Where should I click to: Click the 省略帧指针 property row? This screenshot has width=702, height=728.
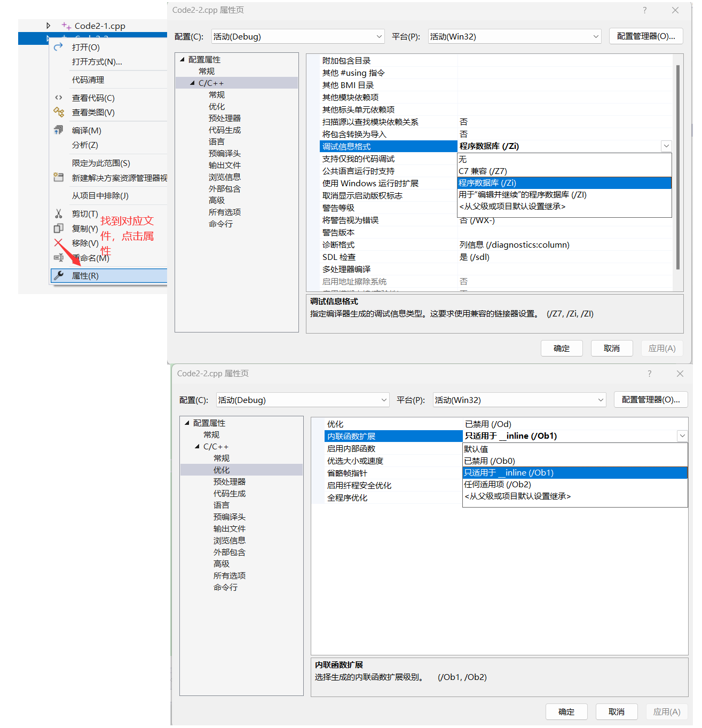(393, 473)
